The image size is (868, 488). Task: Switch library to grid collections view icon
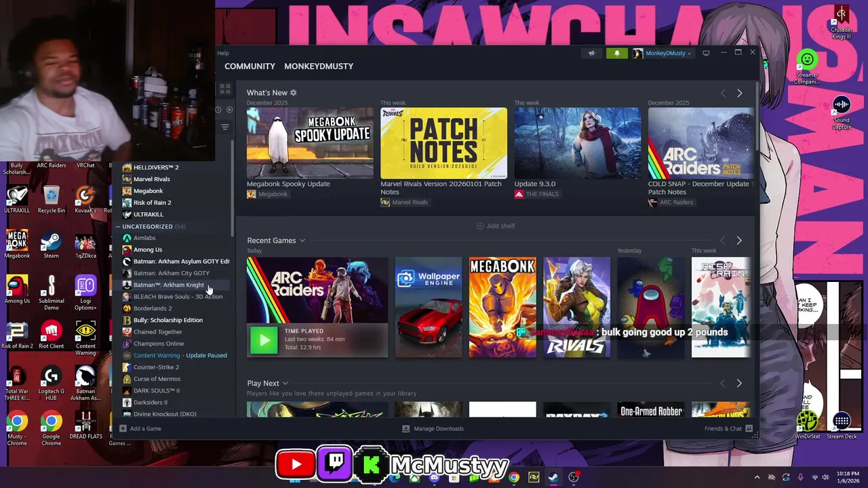coord(225,89)
